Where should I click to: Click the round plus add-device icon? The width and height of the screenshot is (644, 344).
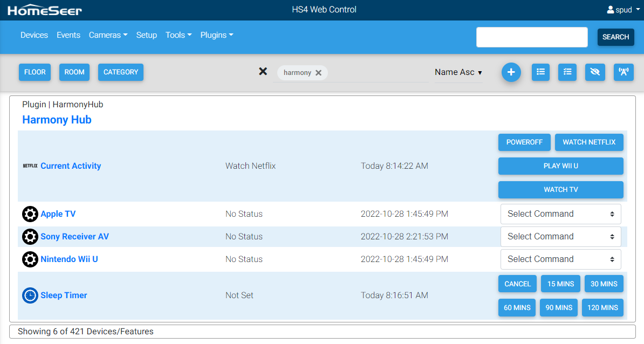[x=511, y=72]
